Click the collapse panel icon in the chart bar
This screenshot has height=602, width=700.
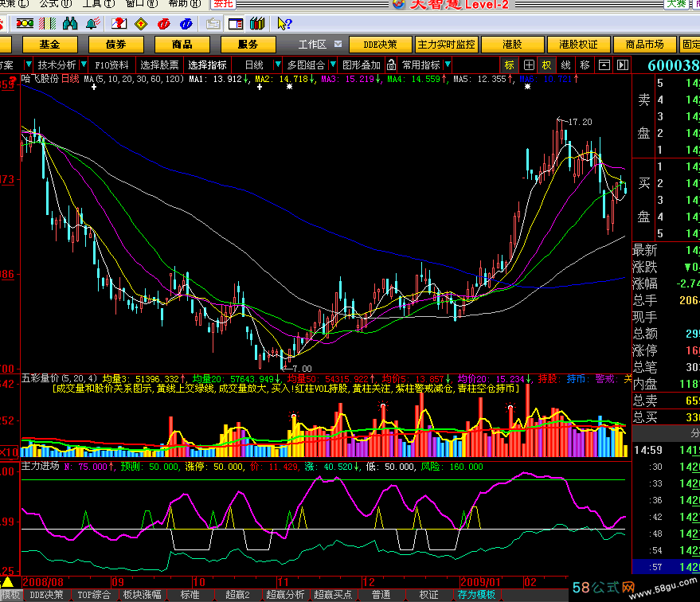[604, 65]
